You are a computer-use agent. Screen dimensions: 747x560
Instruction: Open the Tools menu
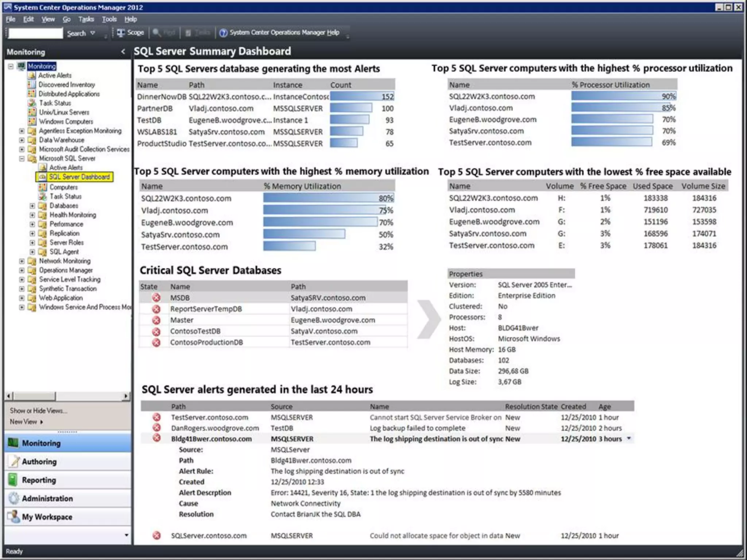(109, 19)
